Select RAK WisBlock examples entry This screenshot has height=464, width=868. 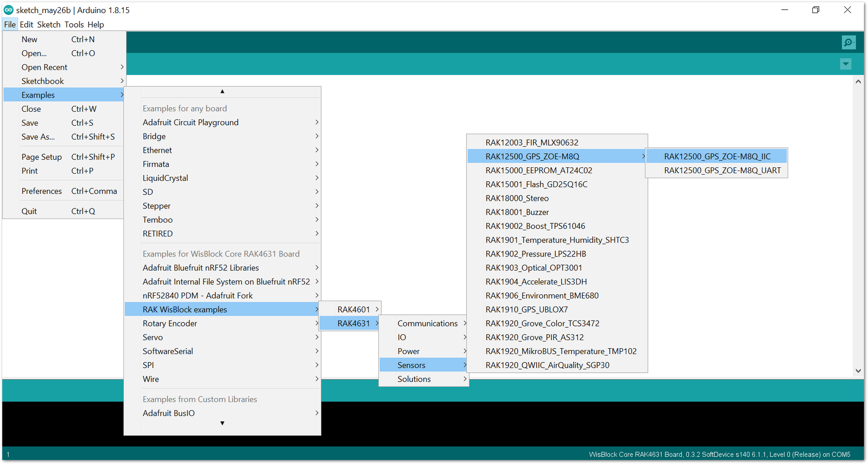coord(222,309)
